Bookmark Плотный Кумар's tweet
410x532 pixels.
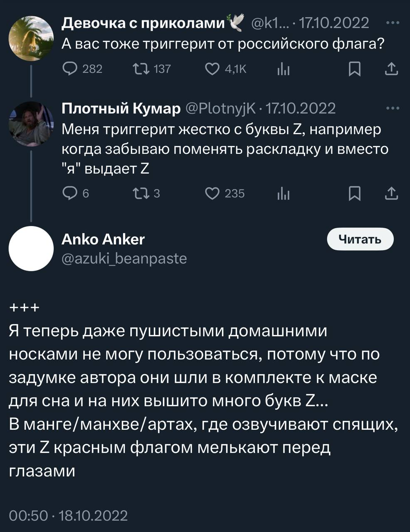(x=354, y=194)
